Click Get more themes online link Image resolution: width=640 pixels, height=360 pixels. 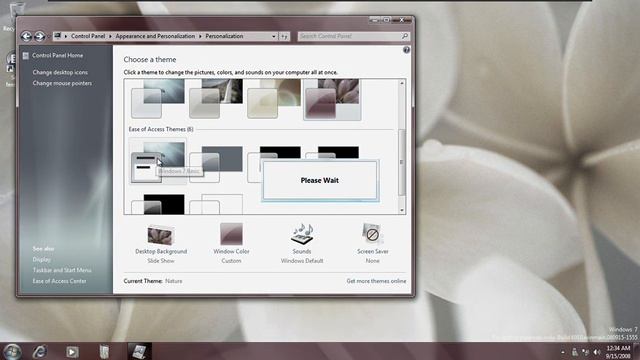(376, 281)
